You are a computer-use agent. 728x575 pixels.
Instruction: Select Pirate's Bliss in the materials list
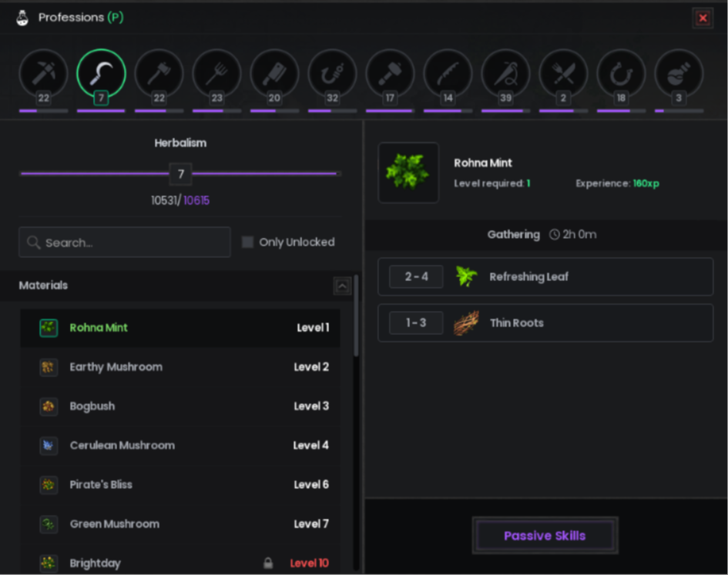click(x=180, y=484)
